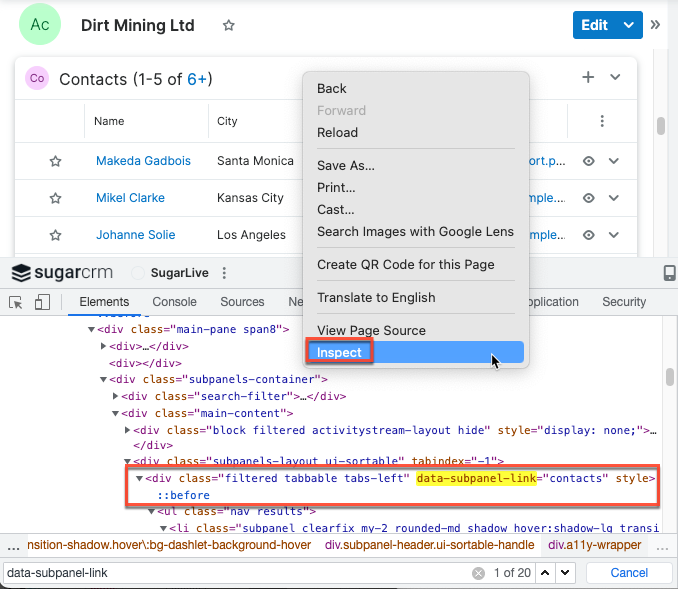Open row actions dropdown for Johanne Solie
The height and width of the screenshot is (589, 678).
click(614, 235)
